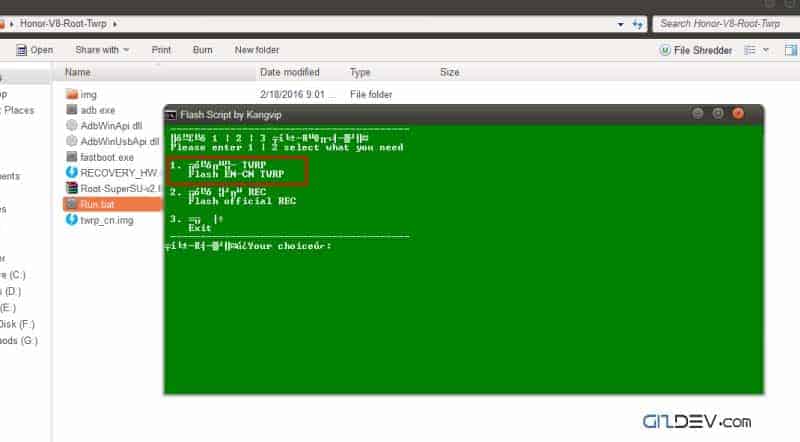Viewport: 800px width, 442px height.
Task: Expand the Honor-V8-Root-Twrp breadcrumb arrow
Action: pos(116,23)
